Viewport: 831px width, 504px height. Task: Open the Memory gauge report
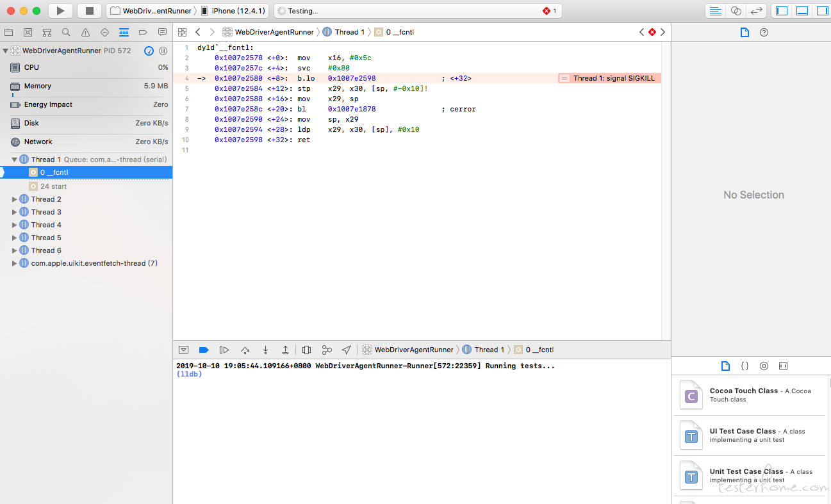86,86
